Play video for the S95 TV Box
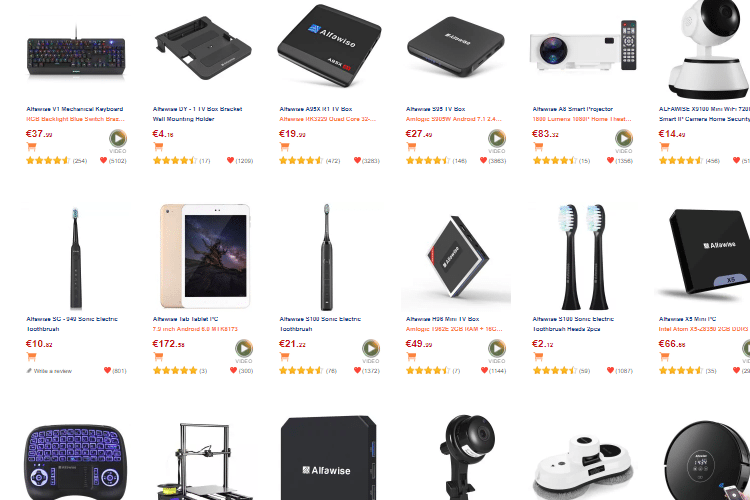 pos(496,139)
